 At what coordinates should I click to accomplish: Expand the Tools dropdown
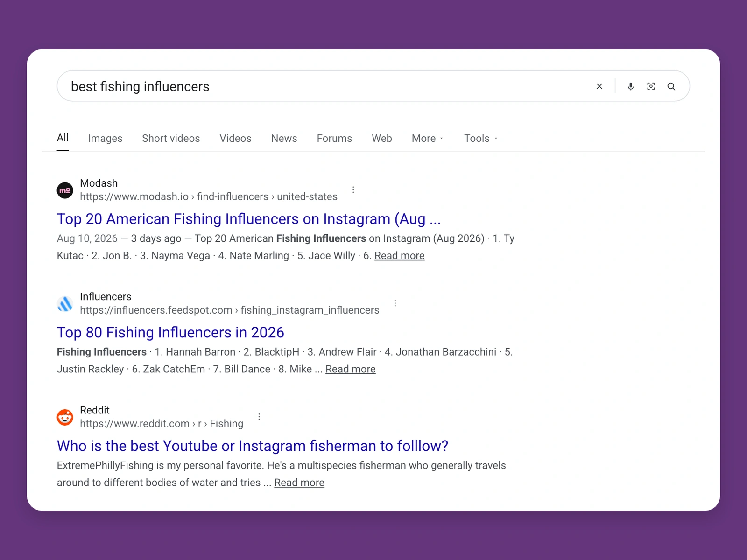[x=481, y=139]
